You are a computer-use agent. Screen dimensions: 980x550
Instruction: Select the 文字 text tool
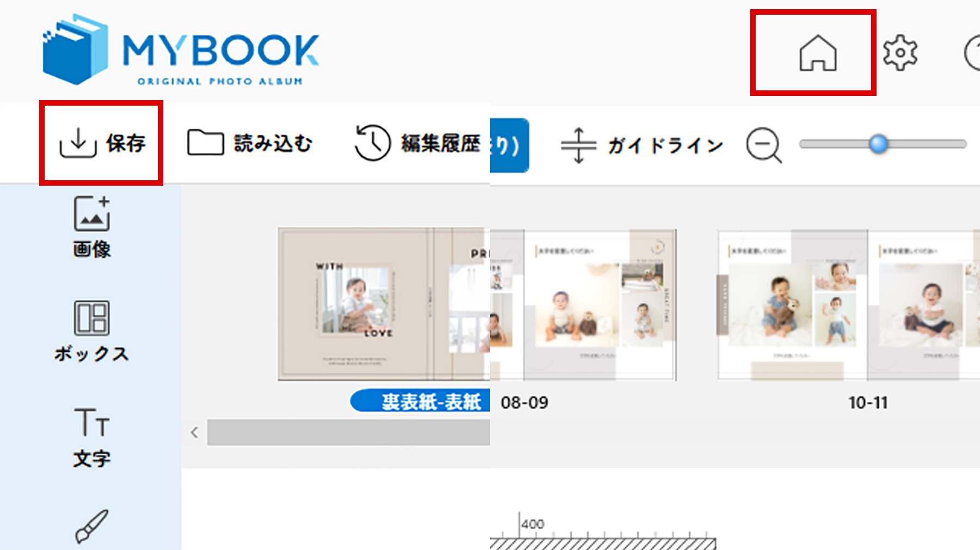click(91, 437)
